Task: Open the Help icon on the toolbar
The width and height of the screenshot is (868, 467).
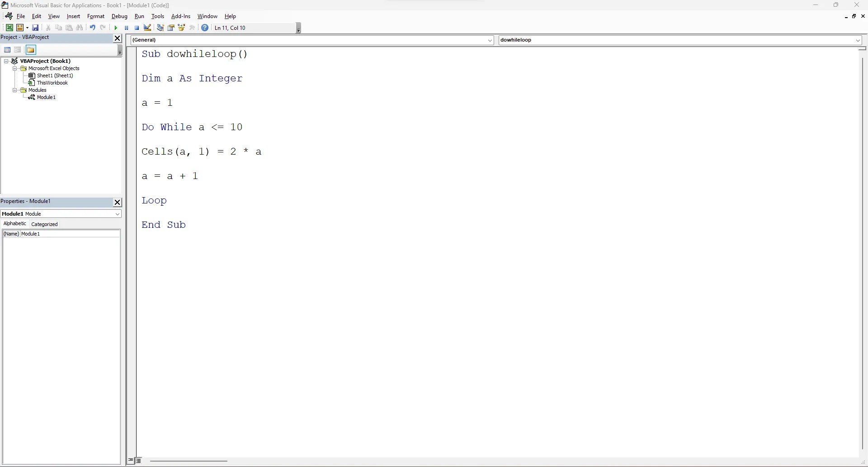Action: click(205, 28)
